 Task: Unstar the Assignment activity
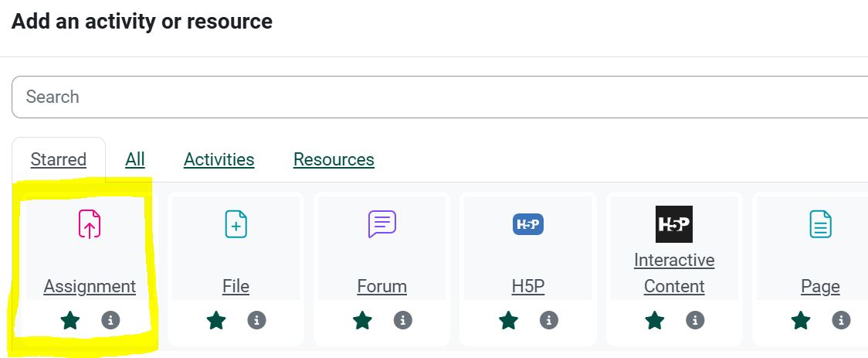(x=70, y=320)
